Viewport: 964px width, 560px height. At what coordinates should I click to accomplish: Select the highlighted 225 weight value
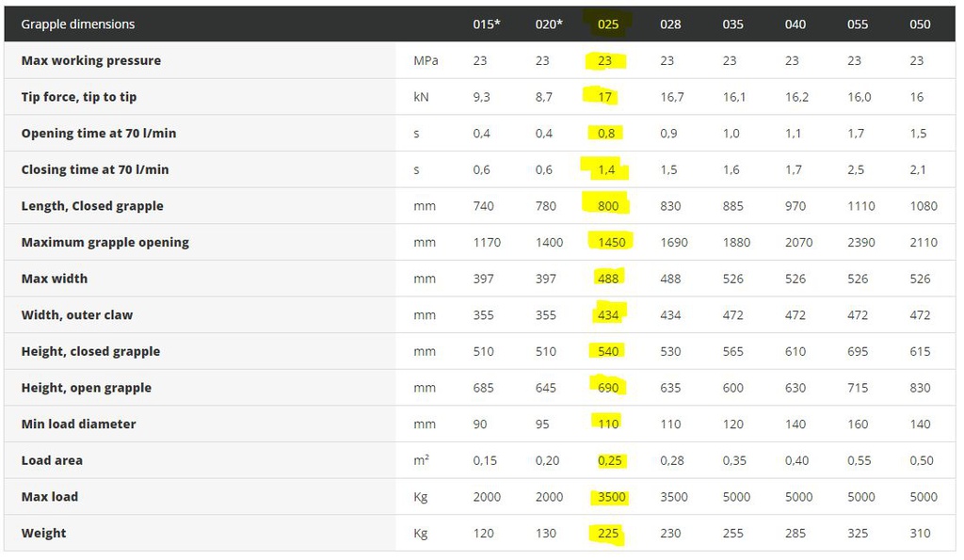tap(608, 534)
